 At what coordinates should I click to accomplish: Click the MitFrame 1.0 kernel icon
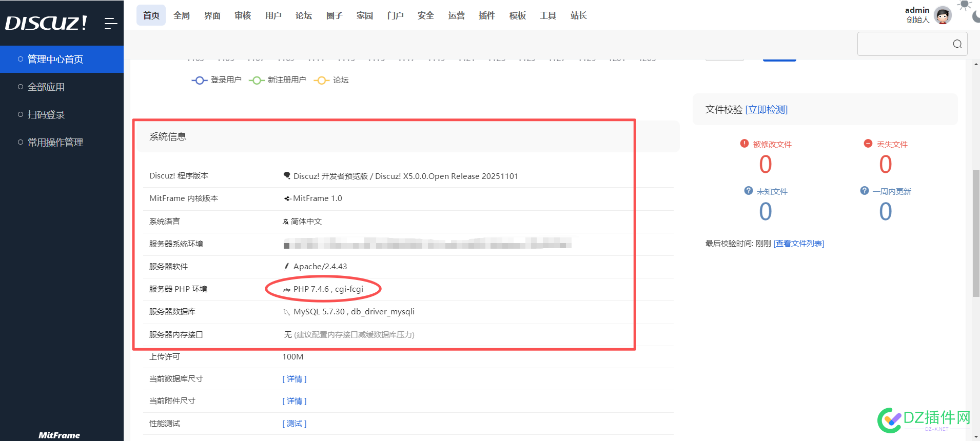click(287, 198)
